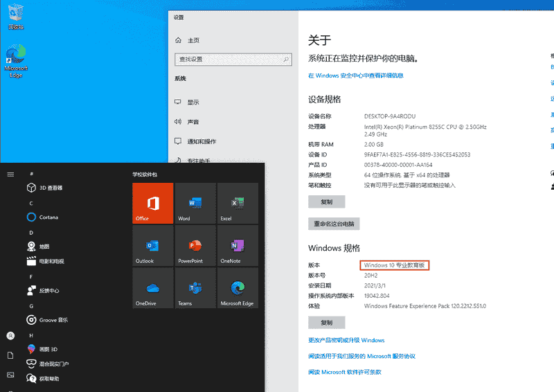
Task: Click 重命名这台电脑 button
Action: (x=334, y=224)
